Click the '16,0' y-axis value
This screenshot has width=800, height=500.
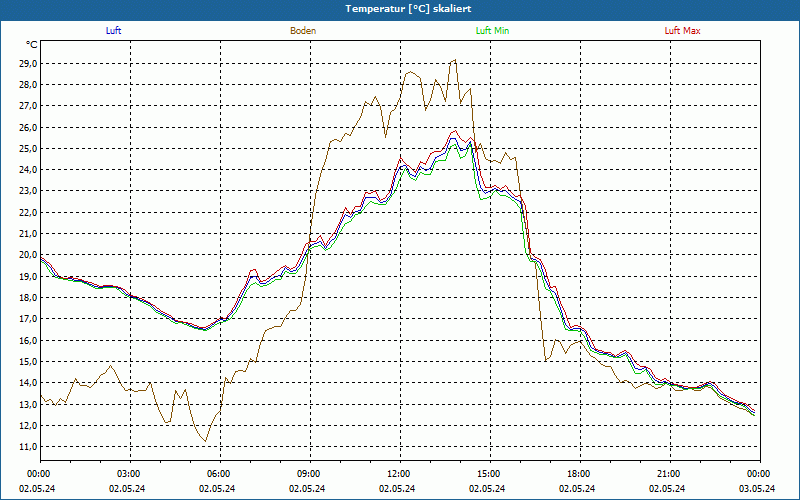tap(28, 340)
